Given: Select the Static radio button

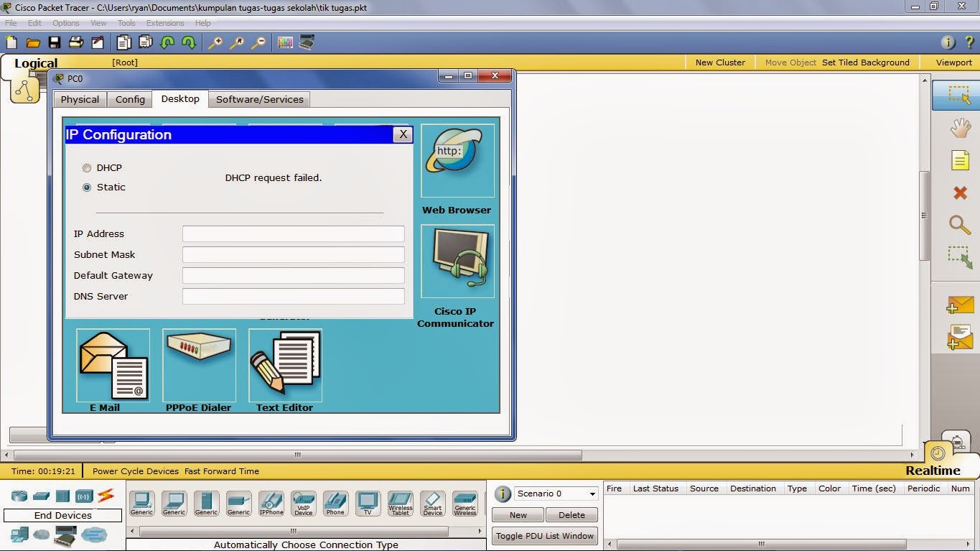Looking at the screenshot, I should point(87,187).
